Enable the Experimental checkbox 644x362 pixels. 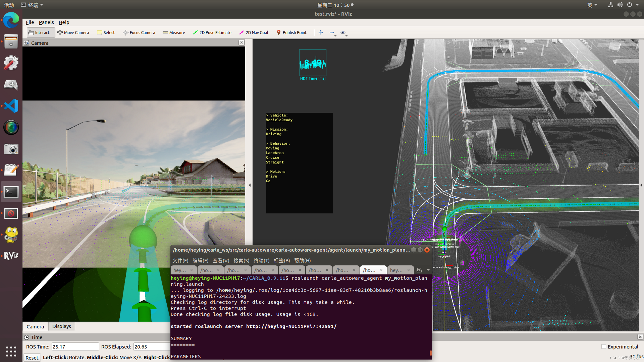[x=604, y=347]
